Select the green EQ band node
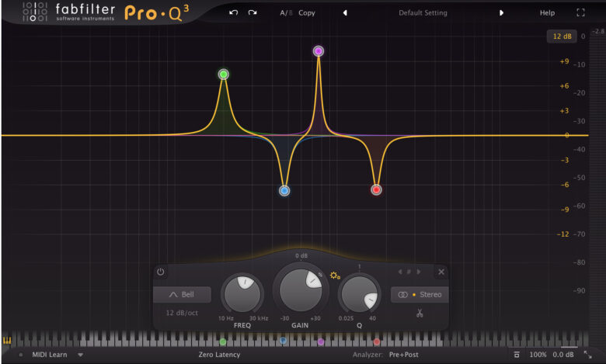606x364 pixels. pos(224,74)
